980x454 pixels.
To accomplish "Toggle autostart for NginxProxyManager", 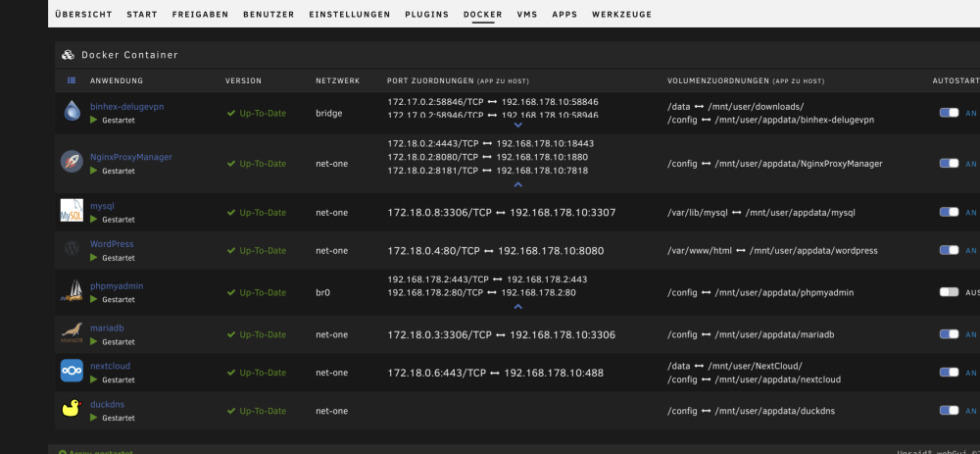I will (x=949, y=163).
